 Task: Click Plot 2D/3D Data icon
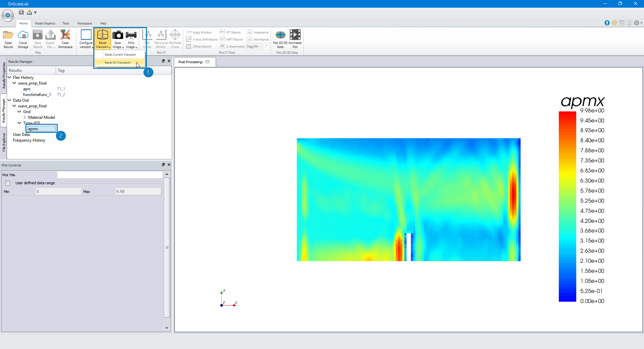tap(280, 35)
